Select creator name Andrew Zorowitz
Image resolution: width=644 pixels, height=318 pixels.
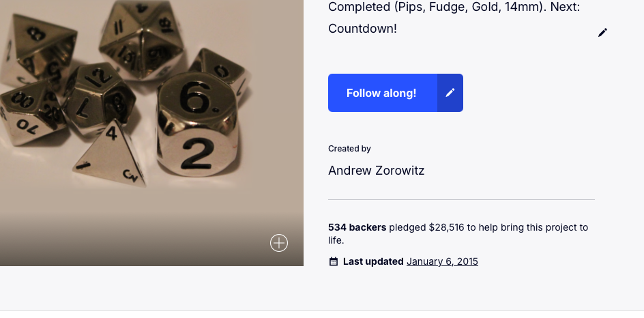[376, 171]
